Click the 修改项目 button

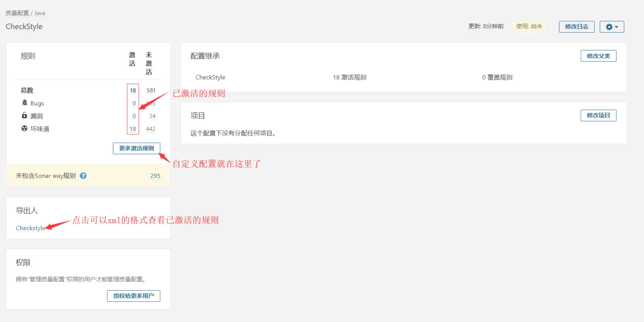[x=598, y=115]
